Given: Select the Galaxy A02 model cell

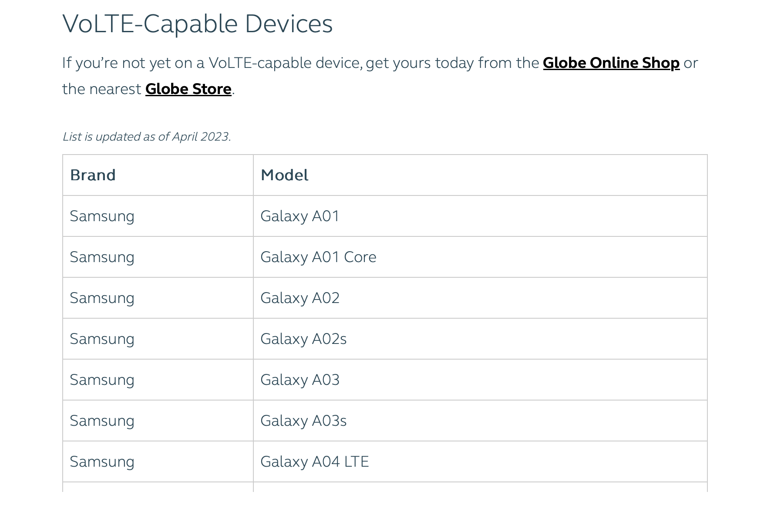Looking at the screenshot, I should pos(300,298).
